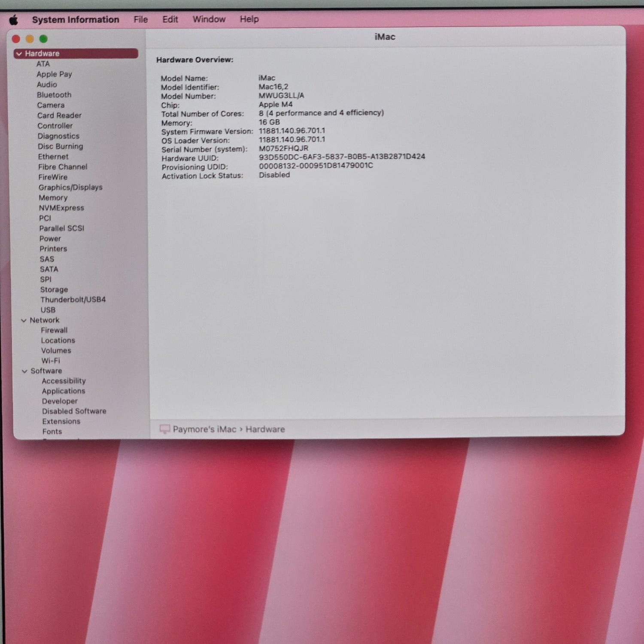The image size is (644, 644).
Task: Open the Help menu
Action: click(x=249, y=19)
